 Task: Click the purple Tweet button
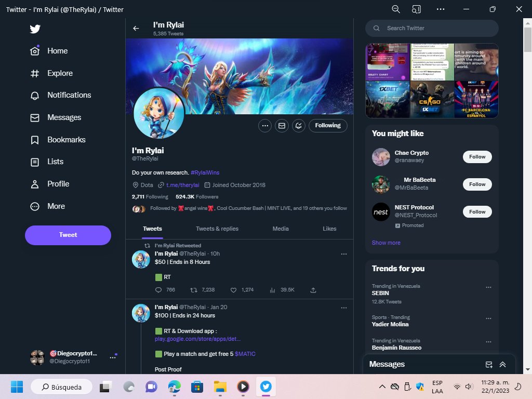point(68,235)
